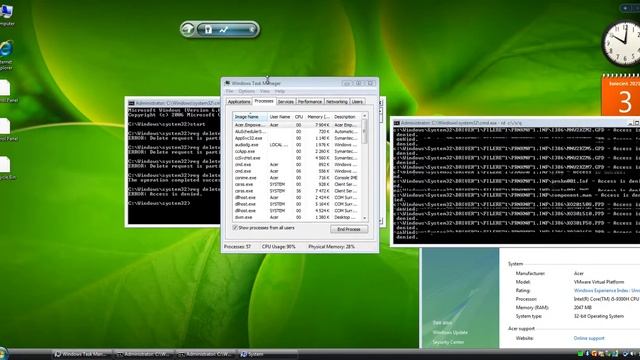Image resolution: width=640 pixels, height=360 pixels.
Task: Sort processes by the Memory column header
Action: [318, 117]
